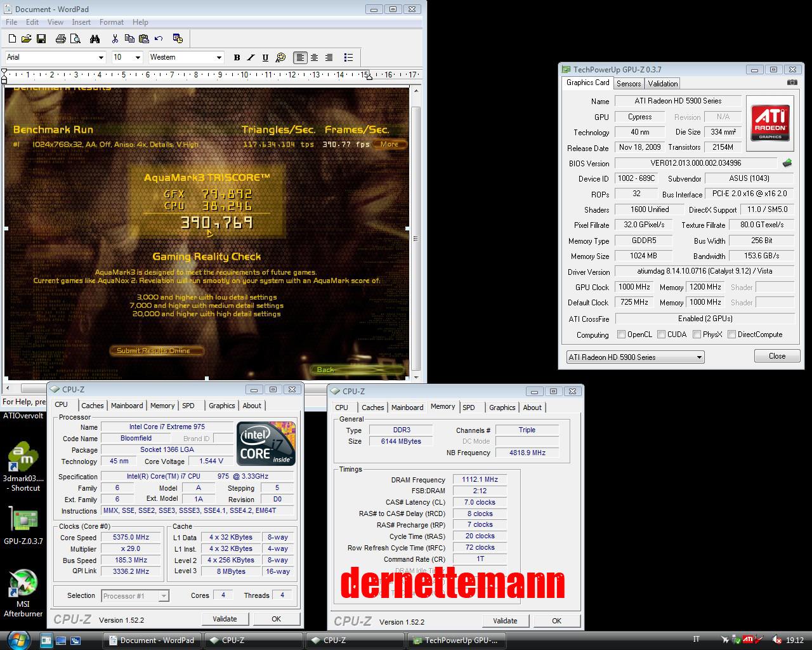This screenshot has height=650, width=812.
Task: Open the font name Arial dropdown
Action: pos(100,57)
